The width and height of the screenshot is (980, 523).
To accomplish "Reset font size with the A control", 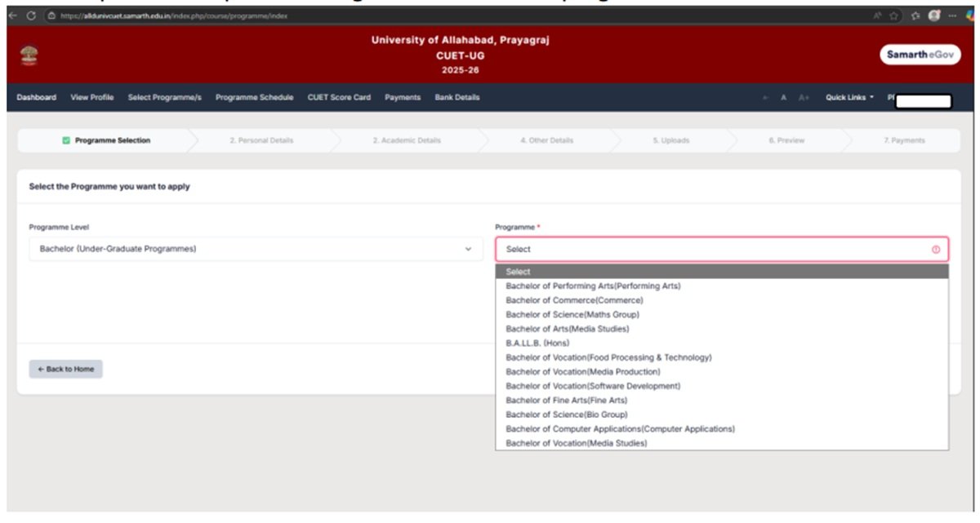I will point(783,98).
